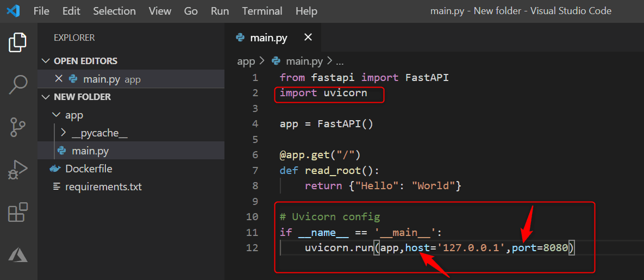Click line number 2 in the gutter
644x280 pixels.
[255, 94]
